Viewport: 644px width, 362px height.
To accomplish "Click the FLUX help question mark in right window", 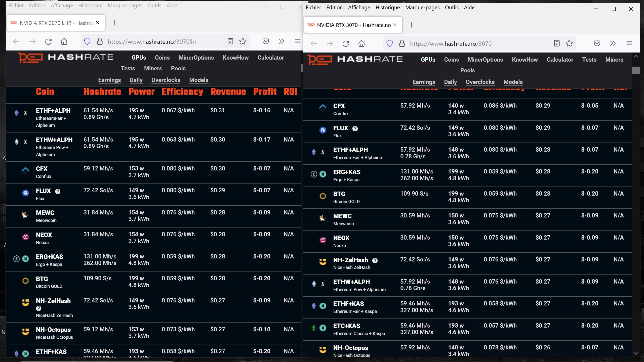I will point(355,128).
